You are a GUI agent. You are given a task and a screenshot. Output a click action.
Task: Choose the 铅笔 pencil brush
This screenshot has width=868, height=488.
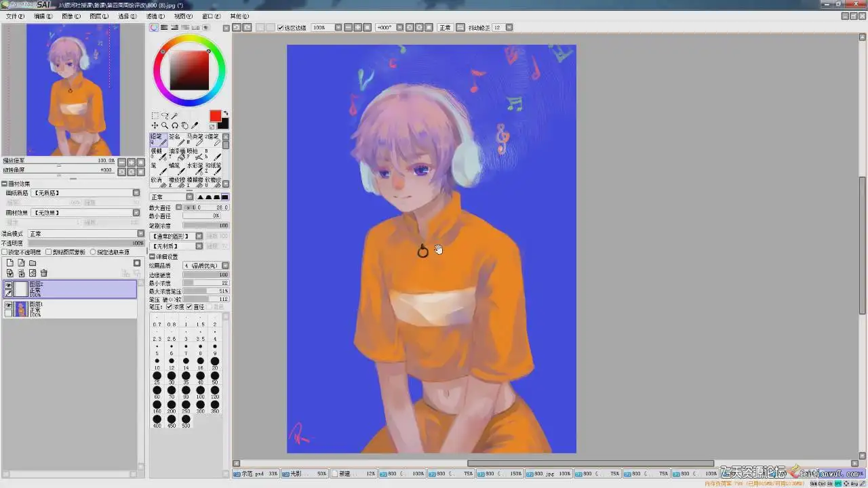point(159,140)
